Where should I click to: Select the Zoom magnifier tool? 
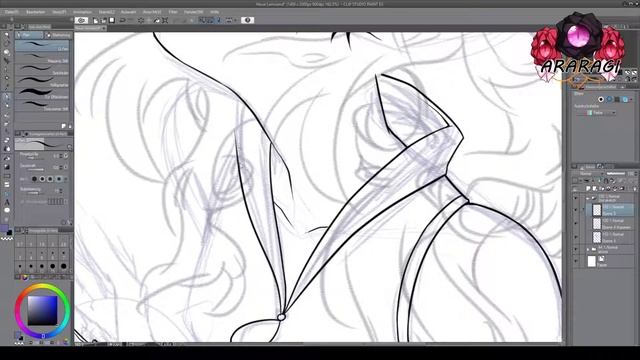coord(7,35)
